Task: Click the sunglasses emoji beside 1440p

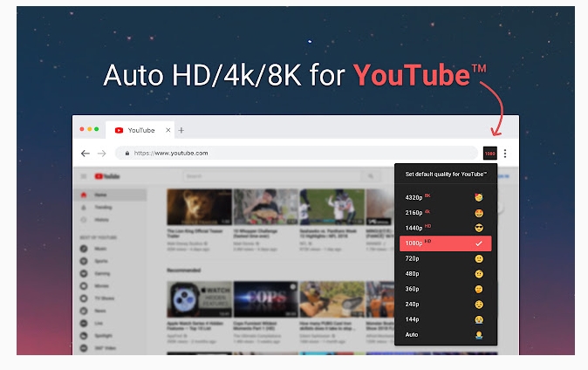Action: [479, 228]
